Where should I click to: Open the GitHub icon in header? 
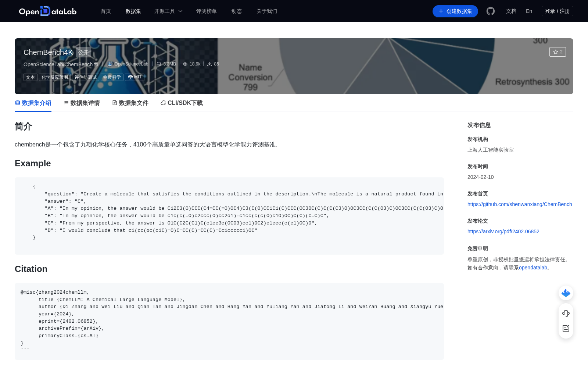491,11
